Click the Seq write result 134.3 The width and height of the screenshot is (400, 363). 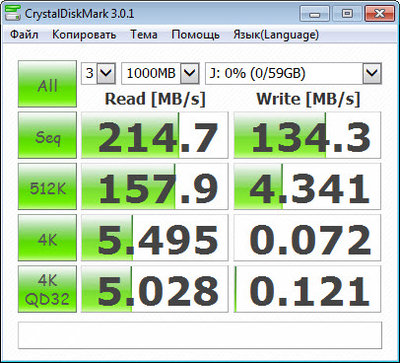tap(307, 135)
